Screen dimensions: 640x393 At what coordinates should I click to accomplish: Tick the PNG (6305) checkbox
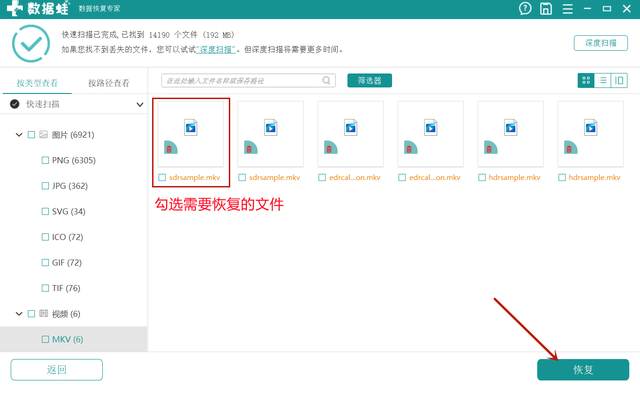(45, 160)
